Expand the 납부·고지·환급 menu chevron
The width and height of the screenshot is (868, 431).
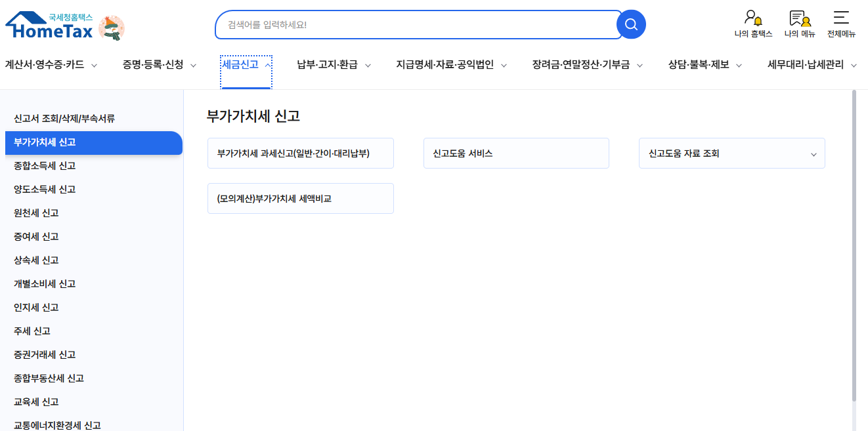(368, 65)
